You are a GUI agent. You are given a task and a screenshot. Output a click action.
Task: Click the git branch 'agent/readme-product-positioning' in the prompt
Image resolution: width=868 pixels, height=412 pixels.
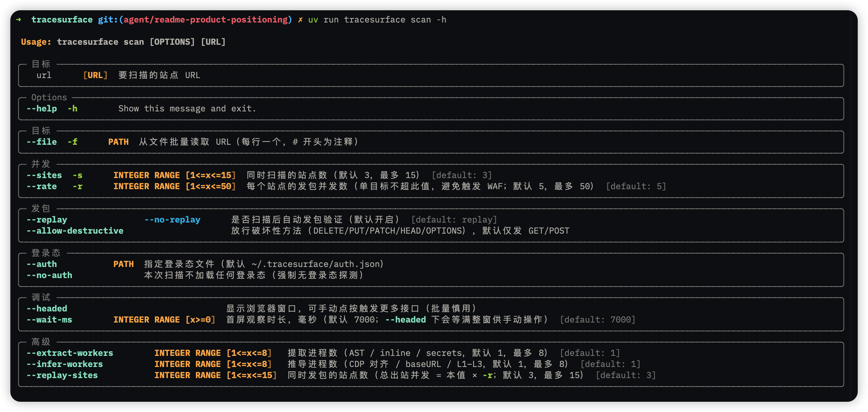click(x=206, y=20)
